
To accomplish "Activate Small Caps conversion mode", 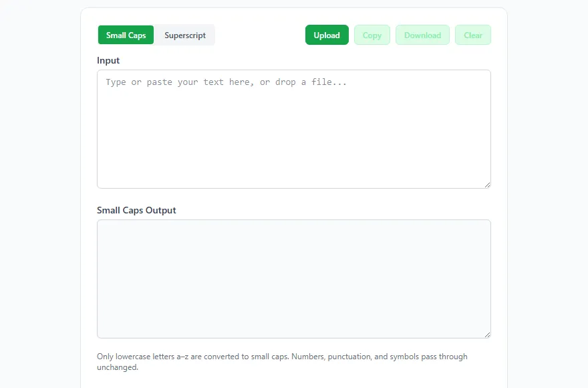I will tap(126, 35).
